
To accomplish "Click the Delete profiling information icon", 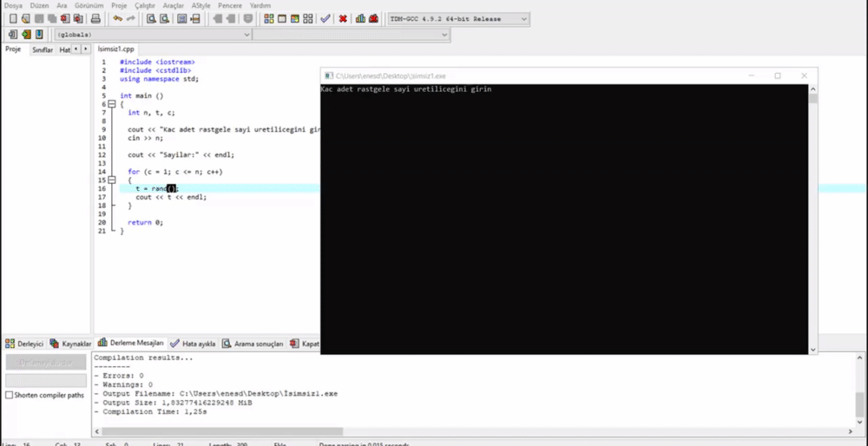I will point(373,19).
